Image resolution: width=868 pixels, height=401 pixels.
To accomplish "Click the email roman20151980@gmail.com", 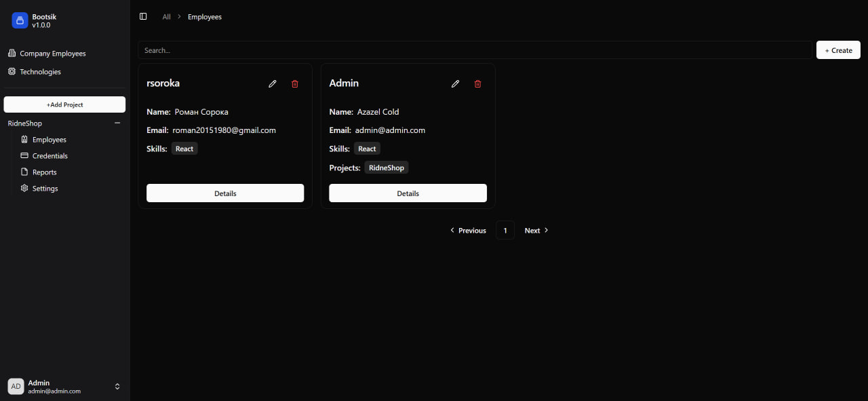I will (224, 130).
